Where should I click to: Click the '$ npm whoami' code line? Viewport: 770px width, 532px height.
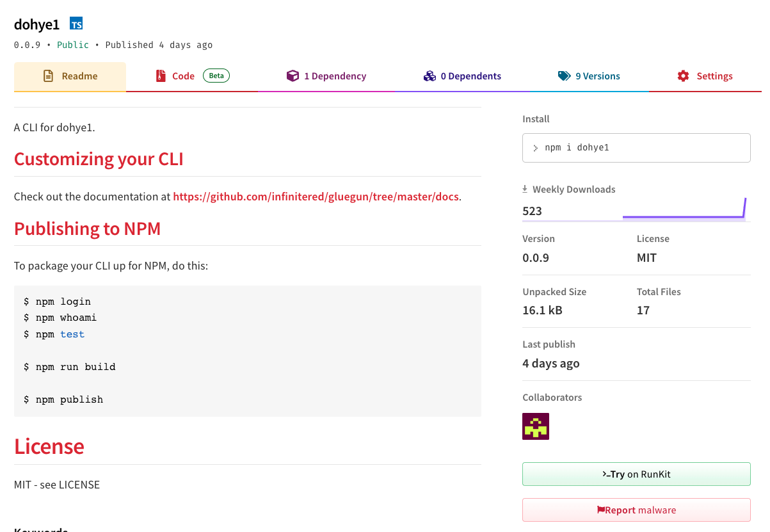[60, 318]
